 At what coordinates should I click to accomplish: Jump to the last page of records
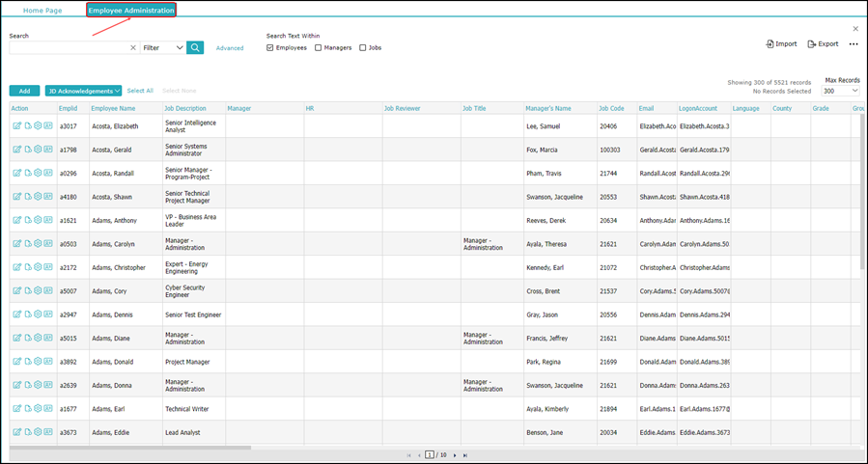click(465, 455)
